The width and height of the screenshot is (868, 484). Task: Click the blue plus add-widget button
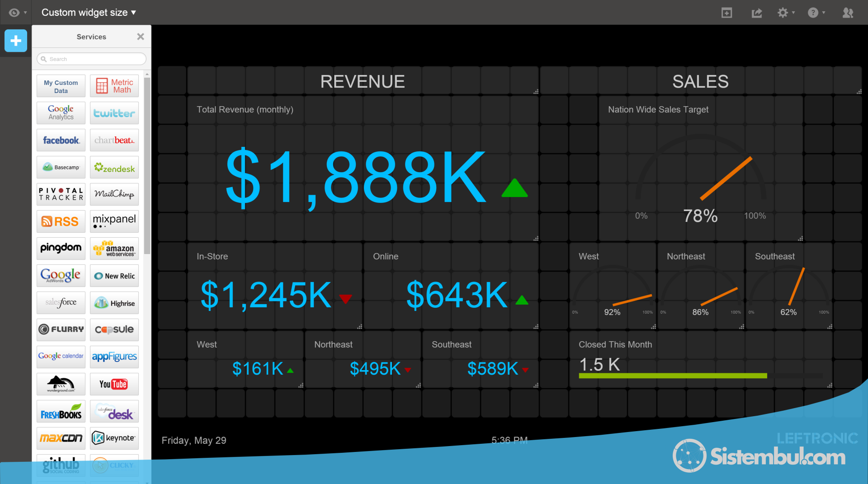[x=16, y=41]
